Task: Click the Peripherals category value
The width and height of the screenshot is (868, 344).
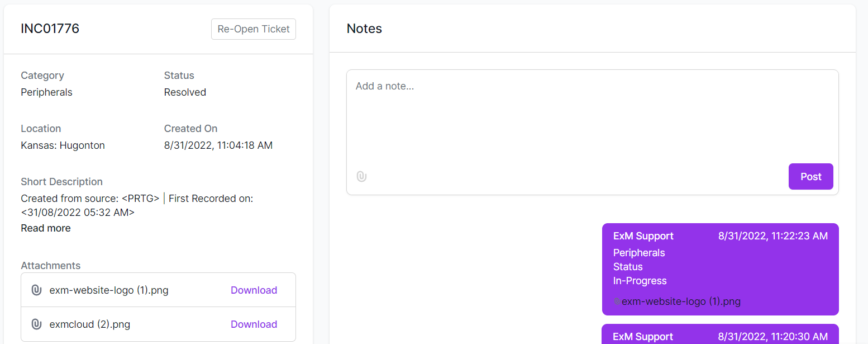Action: (46, 92)
